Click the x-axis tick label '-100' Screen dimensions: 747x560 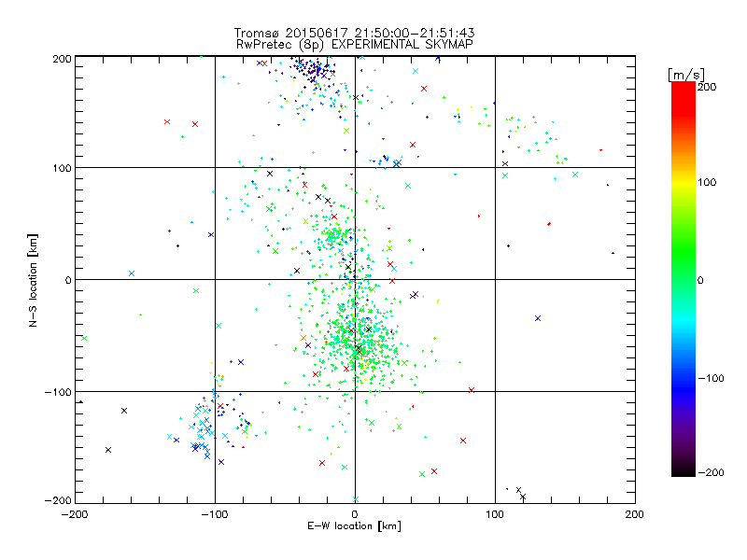[215, 514]
